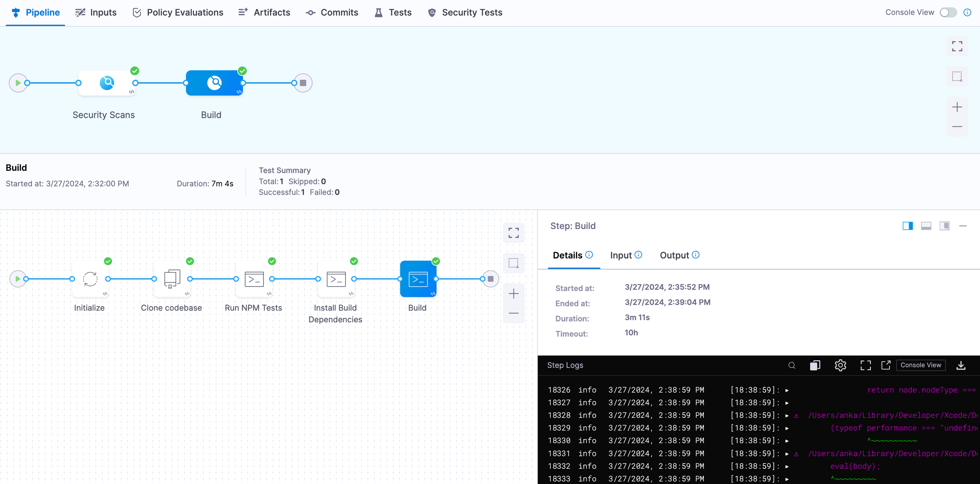Download the step logs
980x484 pixels.
tap(961, 366)
